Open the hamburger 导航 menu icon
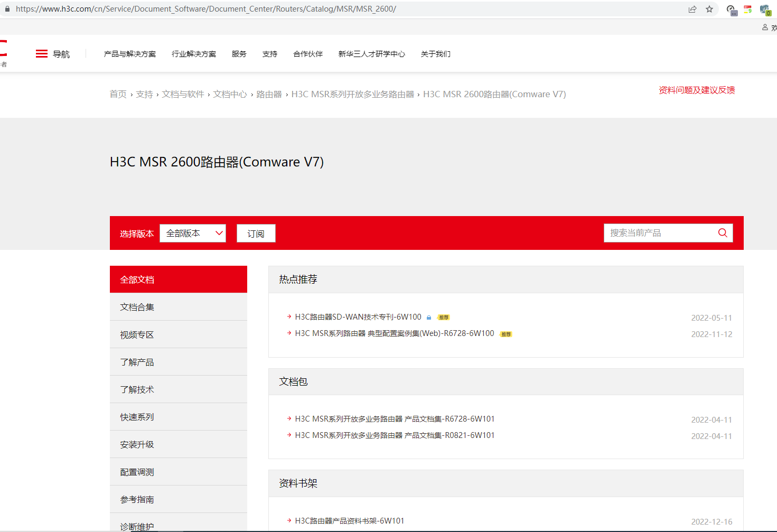777x532 pixels. 42,54
